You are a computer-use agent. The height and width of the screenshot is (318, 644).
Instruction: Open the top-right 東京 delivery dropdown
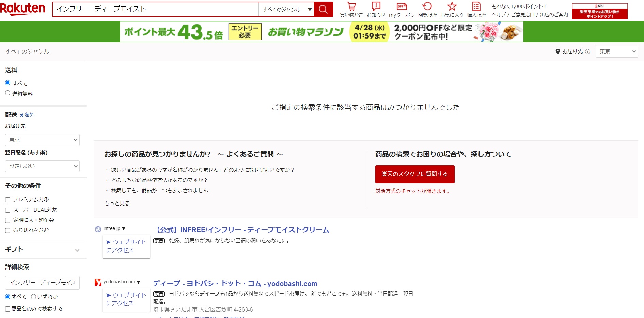[x=617, y=51]
